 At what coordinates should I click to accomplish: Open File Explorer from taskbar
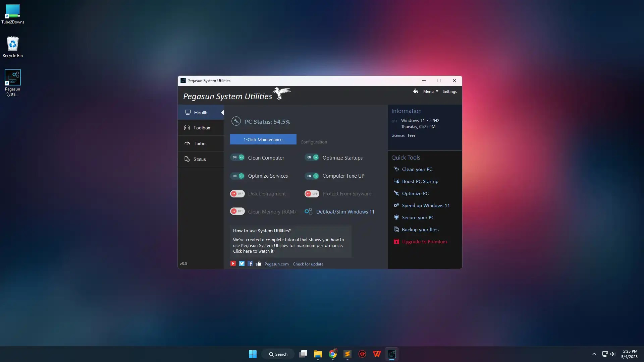point(318,354)
